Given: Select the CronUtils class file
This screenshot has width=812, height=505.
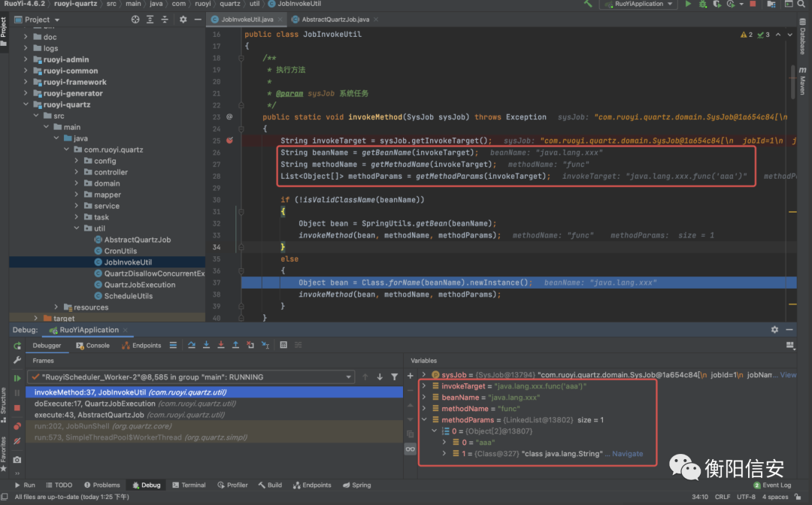Looking at the screenshot, I should 120,251.
